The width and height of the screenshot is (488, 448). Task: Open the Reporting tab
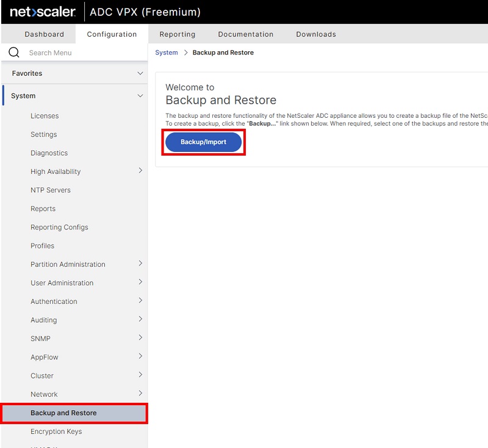pyautogui.click(x=178, y=34)
